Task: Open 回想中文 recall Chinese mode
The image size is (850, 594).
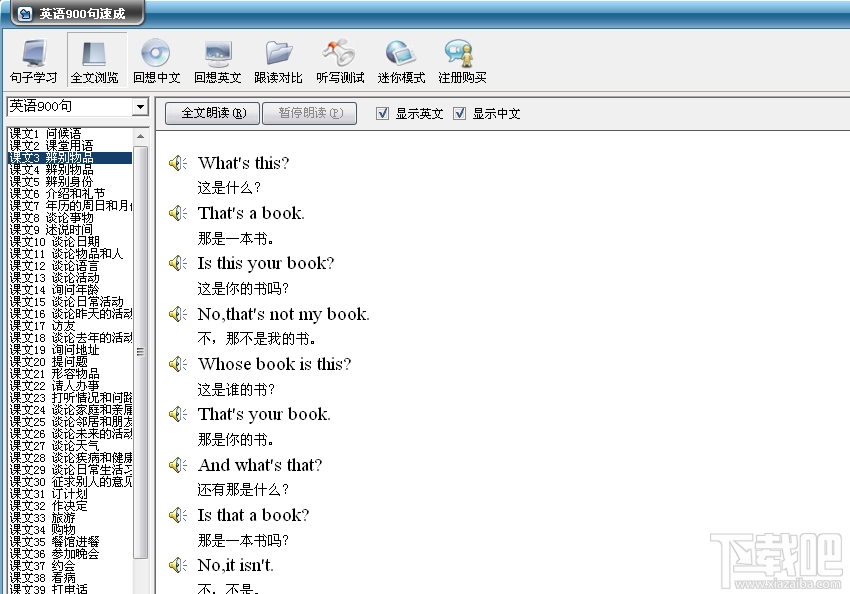Action: (x=157, y=60)
